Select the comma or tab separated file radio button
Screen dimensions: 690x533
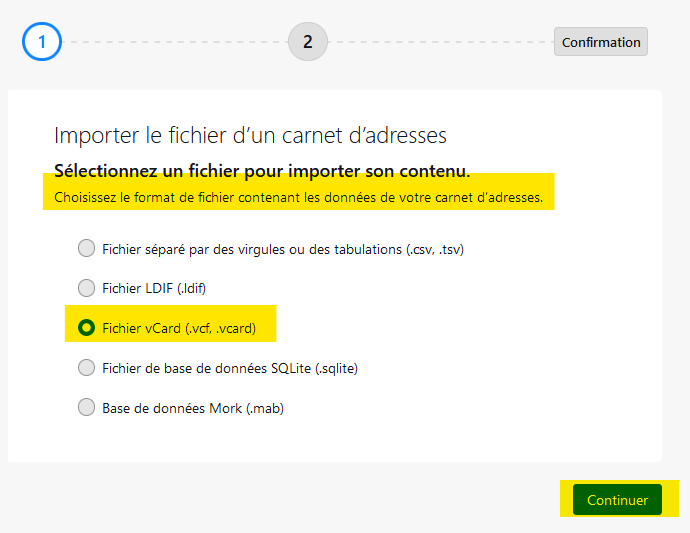click(87, 248)
